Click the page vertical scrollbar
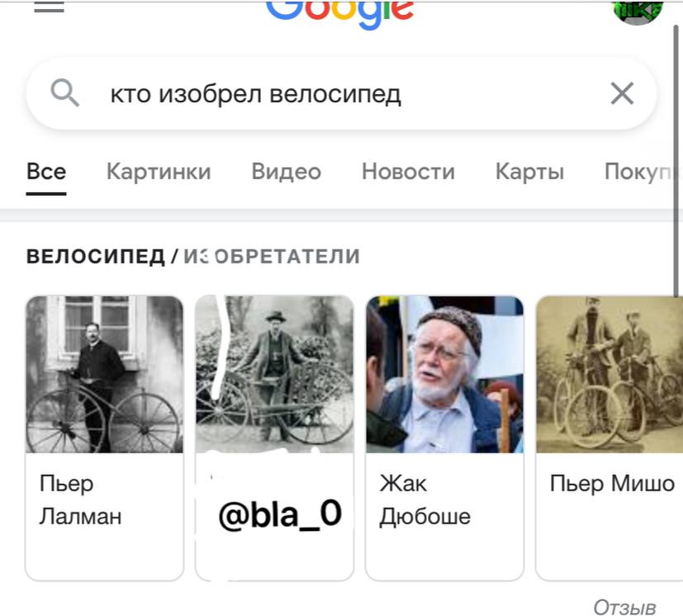Viewport: 683px width, 616px height. (676, 161)
